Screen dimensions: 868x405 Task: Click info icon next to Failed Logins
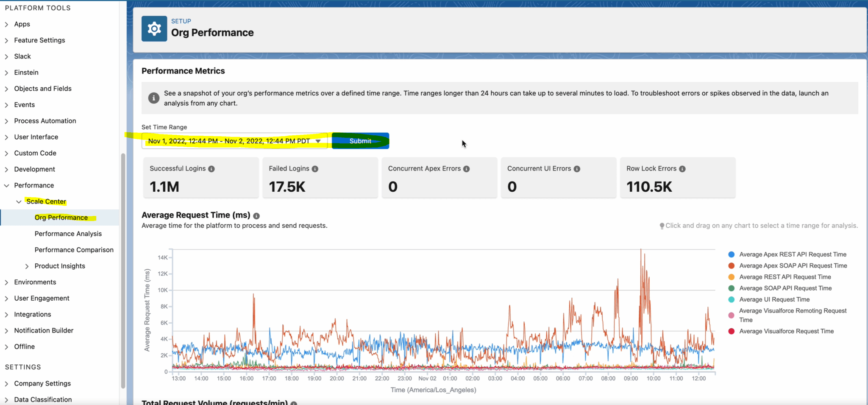click(315, 169)
